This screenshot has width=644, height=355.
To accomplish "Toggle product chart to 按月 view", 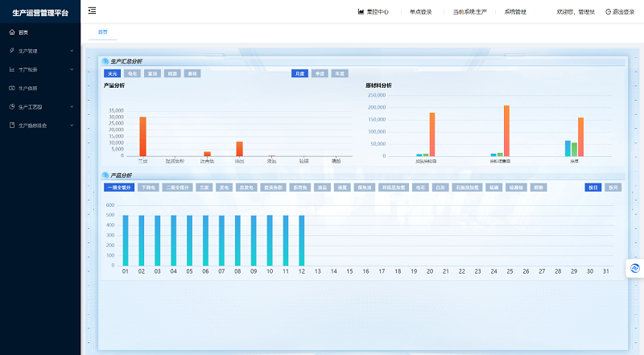I will pos(613,188).
